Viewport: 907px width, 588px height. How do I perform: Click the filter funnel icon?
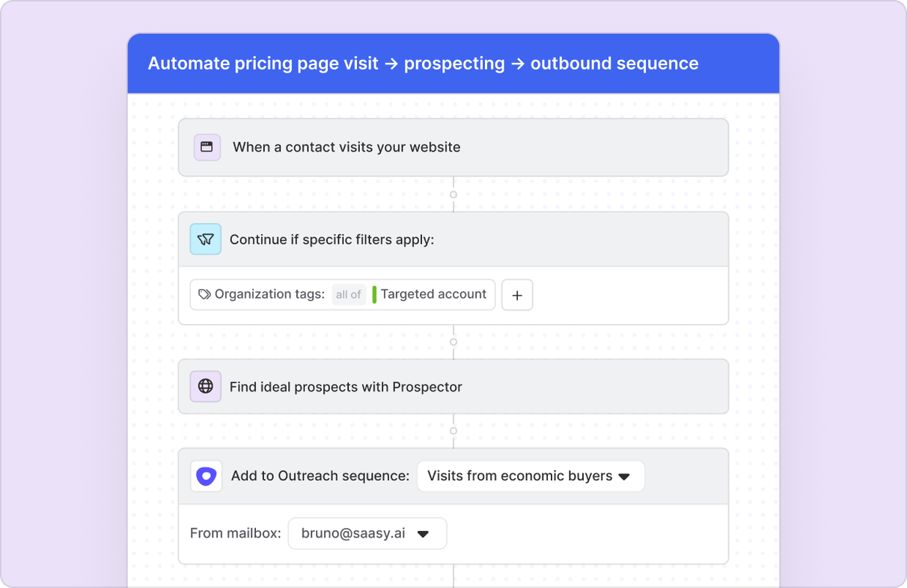pos(206,239)
